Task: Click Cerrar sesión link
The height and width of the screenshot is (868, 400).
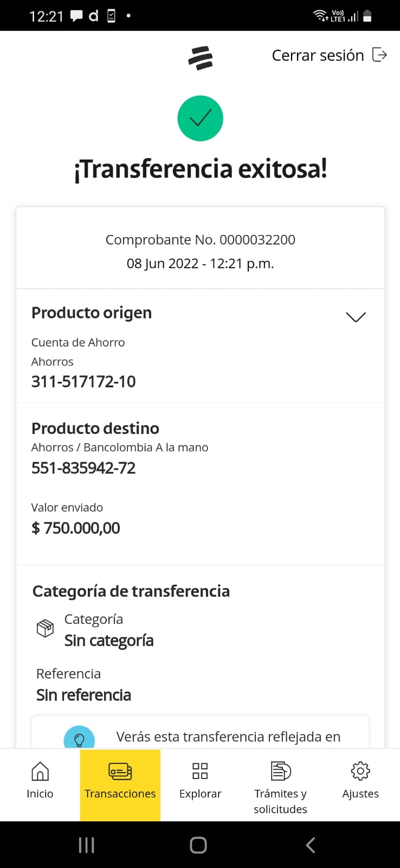Action: point(318,55)
